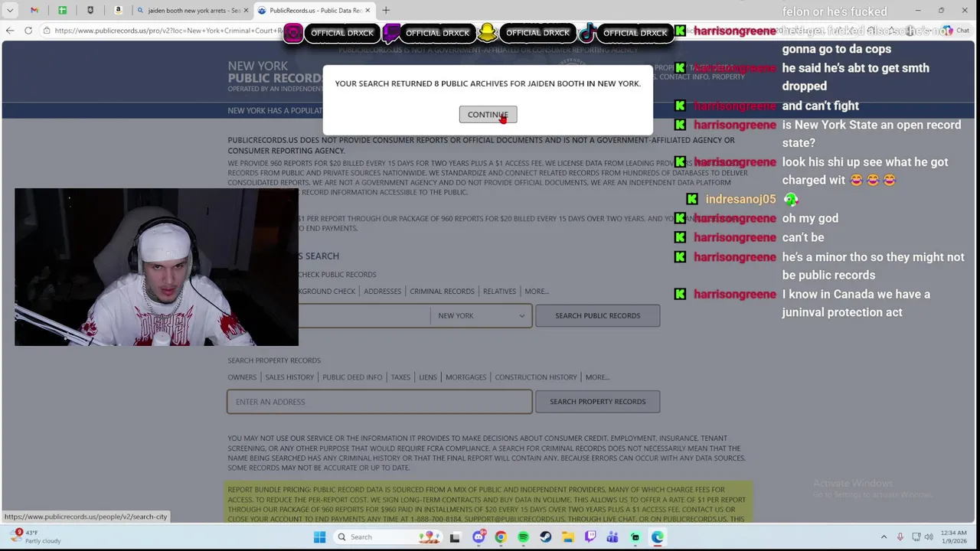The image size is (980, 551).
Task: Click the publicrecords.us address bar URL
Action: tap(168, 31)
